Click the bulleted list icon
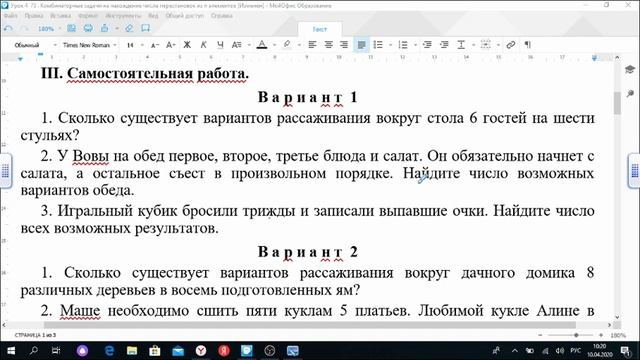Viewport: 640px width, 360px height. (x=378, y=45)
